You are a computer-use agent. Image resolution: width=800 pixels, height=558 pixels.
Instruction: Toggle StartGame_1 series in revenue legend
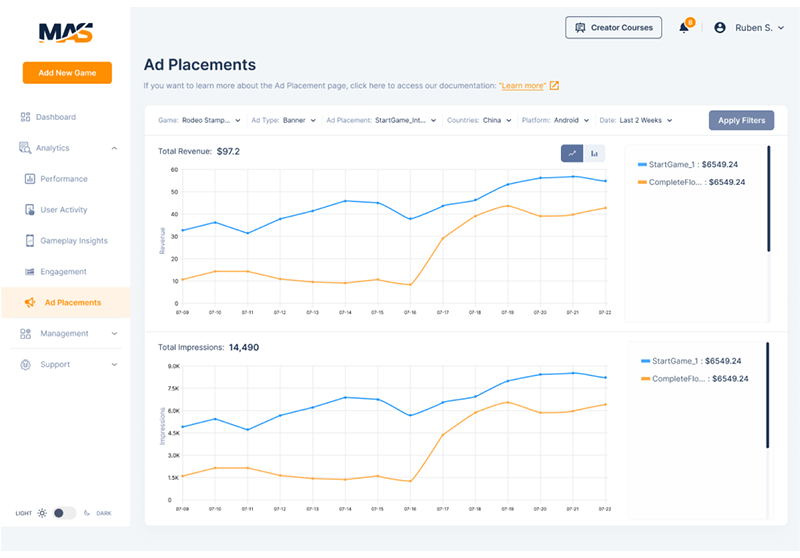click(689, 164)
